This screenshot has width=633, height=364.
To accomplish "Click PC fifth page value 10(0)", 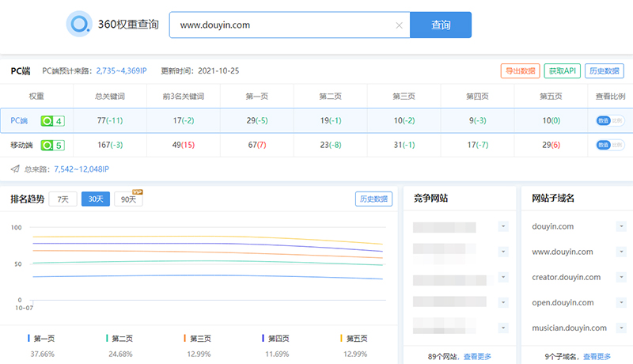I will (x=551, y=120).
